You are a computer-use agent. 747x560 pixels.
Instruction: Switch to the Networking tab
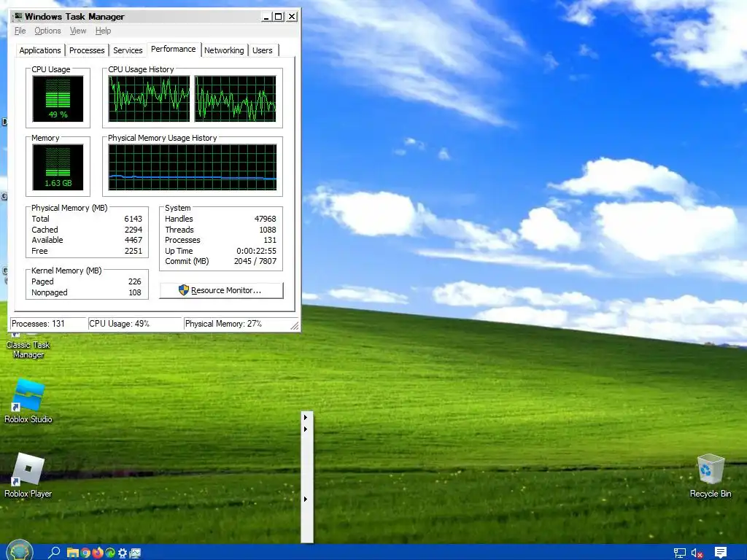(x=224, y=50)
